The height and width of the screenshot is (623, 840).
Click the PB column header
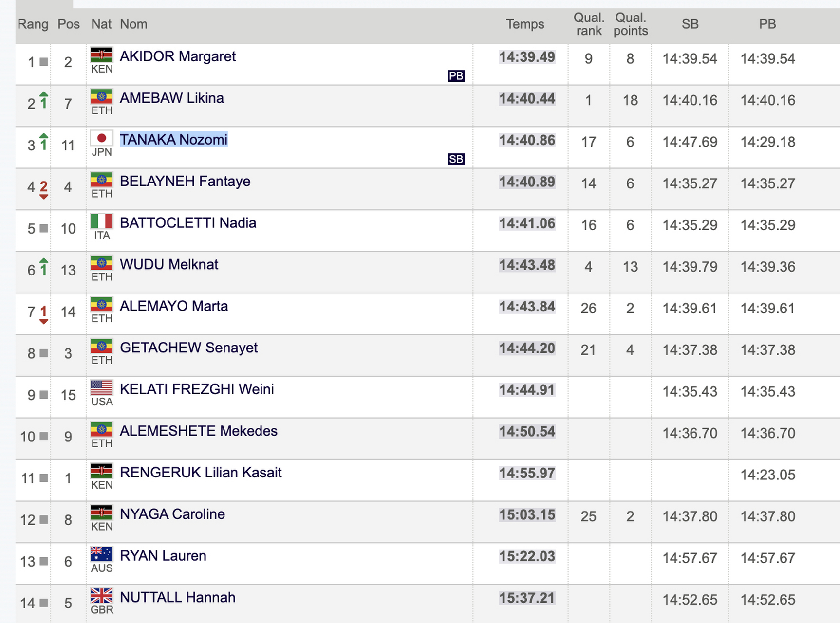click(767, 24)
